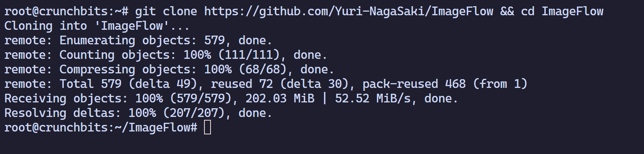
Task: Click the '~/ImageFlow#' prompt path
Action: click(x=156, y=127)
